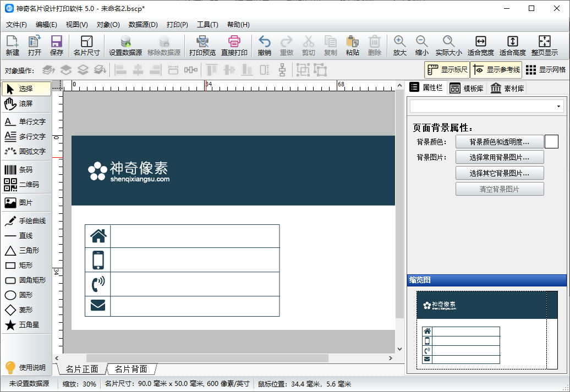Select the 条码 barcode tool
This screenshot has height=392, width=570.
[26, 170]
